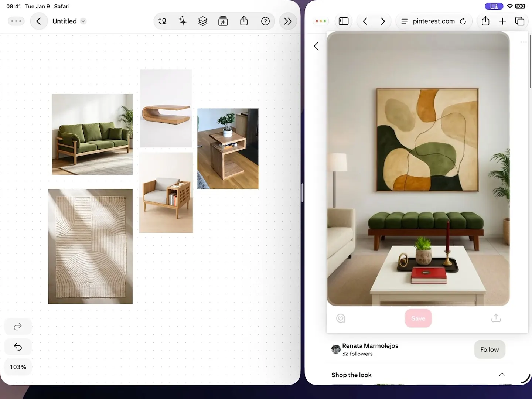Select the side table with bonsai image

[x=228, y=149]
